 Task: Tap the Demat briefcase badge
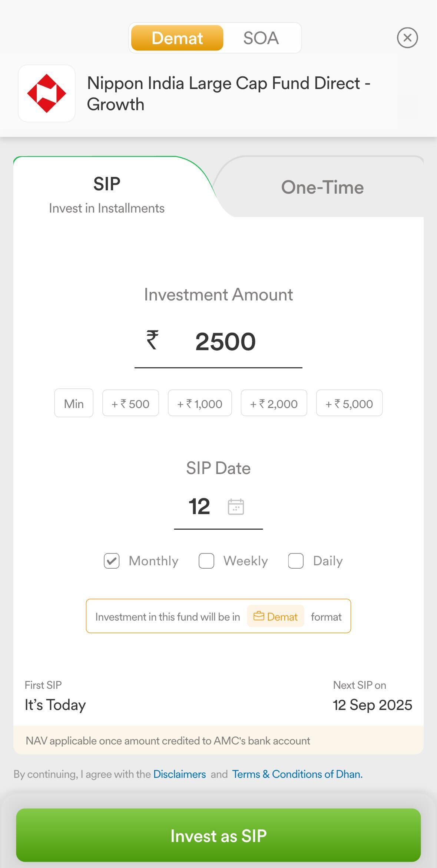(x=275, y=617)
